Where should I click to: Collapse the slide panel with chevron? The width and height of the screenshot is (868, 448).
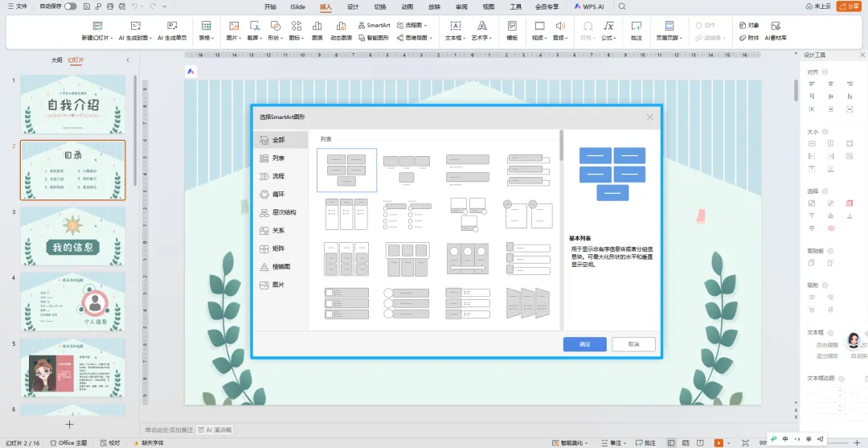(128, 60)
